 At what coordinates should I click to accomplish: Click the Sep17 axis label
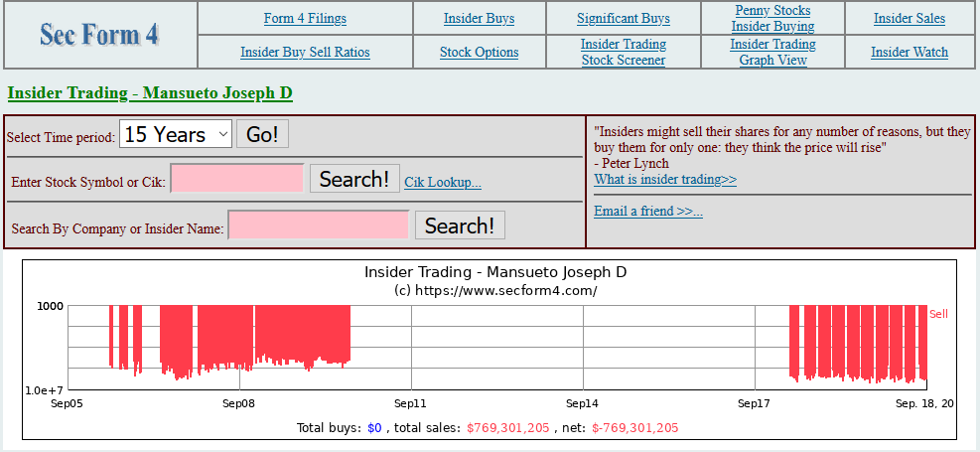[x=755, y=404]
